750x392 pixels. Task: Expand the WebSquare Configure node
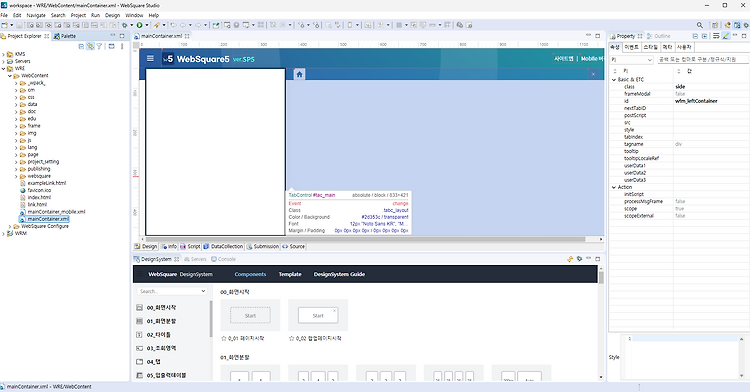[x=10, y=226]
